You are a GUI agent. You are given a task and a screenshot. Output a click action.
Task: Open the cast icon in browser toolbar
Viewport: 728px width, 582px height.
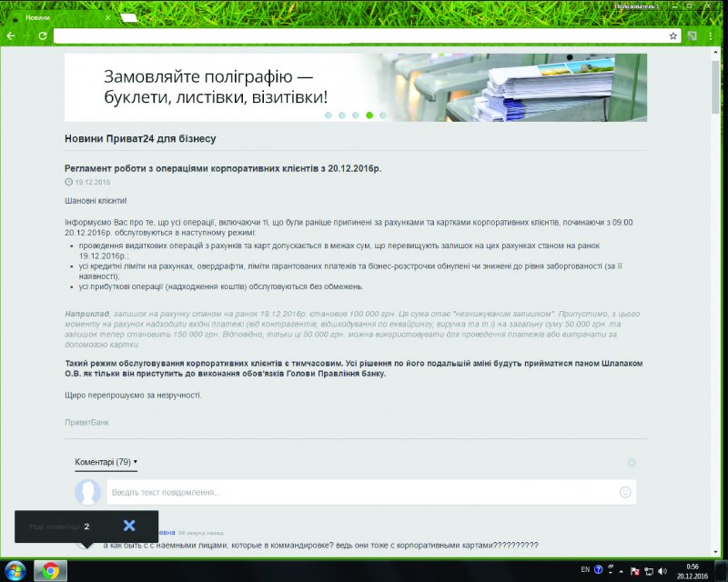point(693,36)
